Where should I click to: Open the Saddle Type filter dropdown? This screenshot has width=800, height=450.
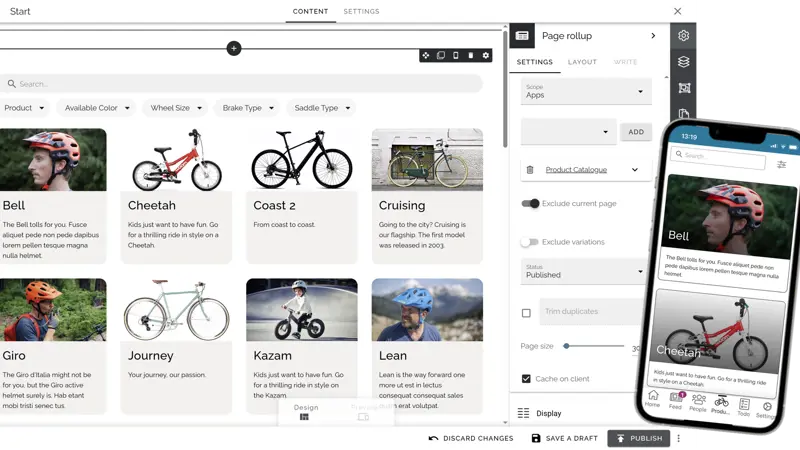pos(321,108)
